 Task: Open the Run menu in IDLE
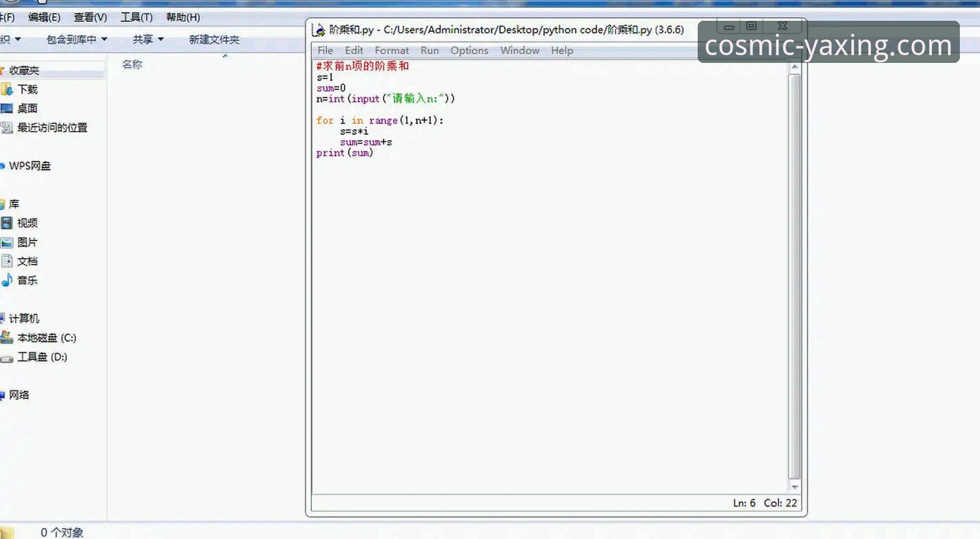[x=429, y=51]
